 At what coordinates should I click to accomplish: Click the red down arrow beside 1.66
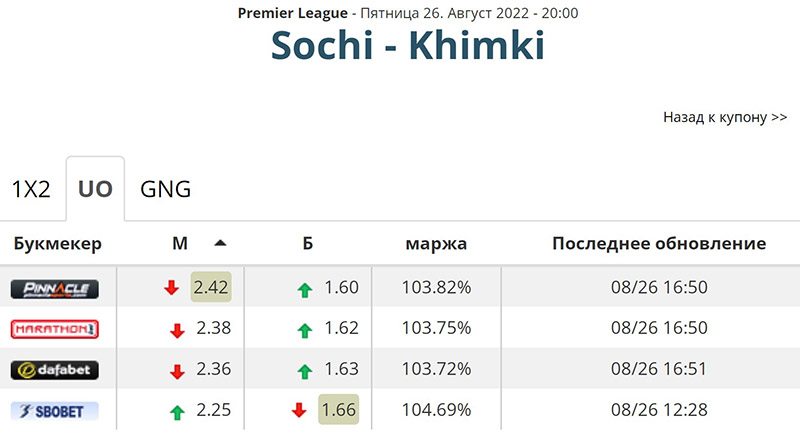tap(299, 410)
